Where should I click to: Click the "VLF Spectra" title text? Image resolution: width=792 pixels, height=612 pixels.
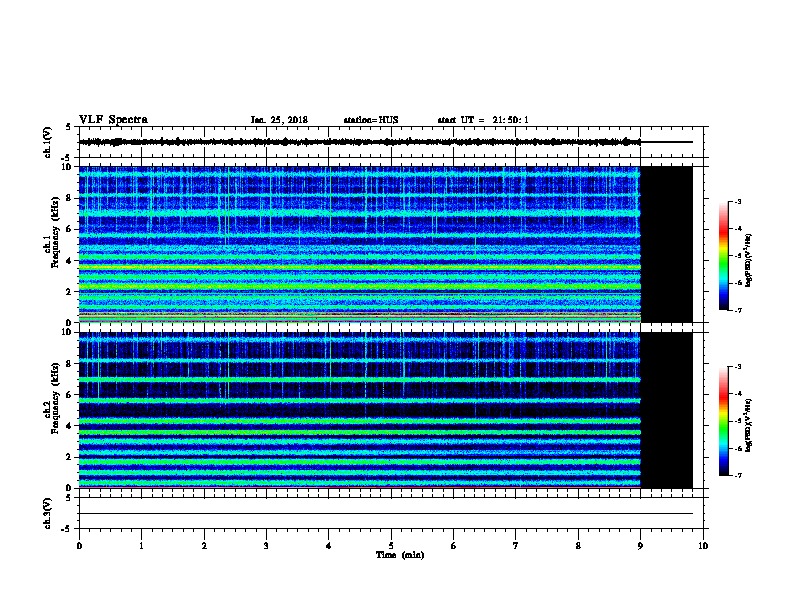(x=113, y=120)
